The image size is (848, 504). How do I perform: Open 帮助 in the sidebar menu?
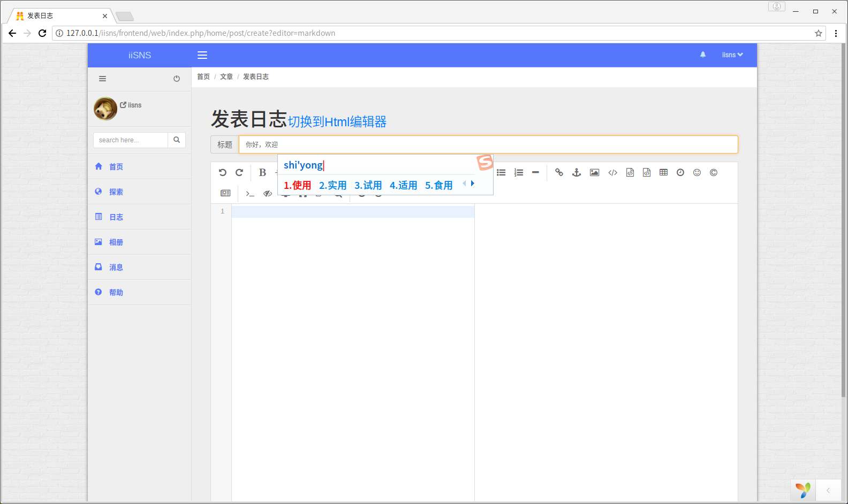point(139,292)
